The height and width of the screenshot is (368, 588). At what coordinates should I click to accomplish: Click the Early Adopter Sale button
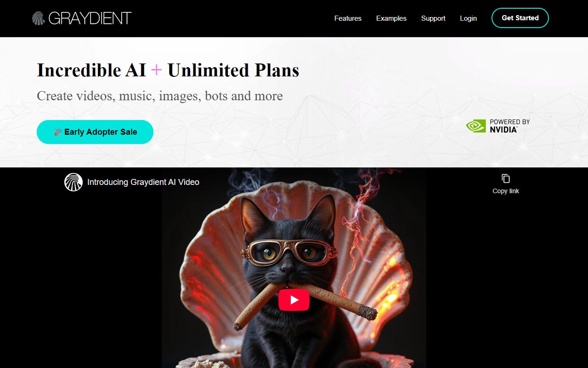click(x=95, y=132)
